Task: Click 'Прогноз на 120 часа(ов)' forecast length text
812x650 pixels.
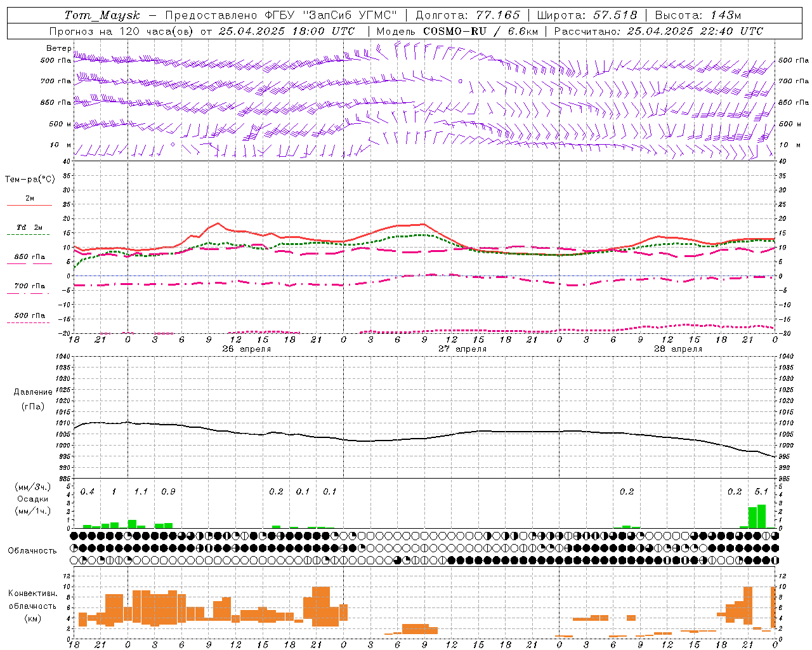Action: pyautogui.click(x=122, y=31)
